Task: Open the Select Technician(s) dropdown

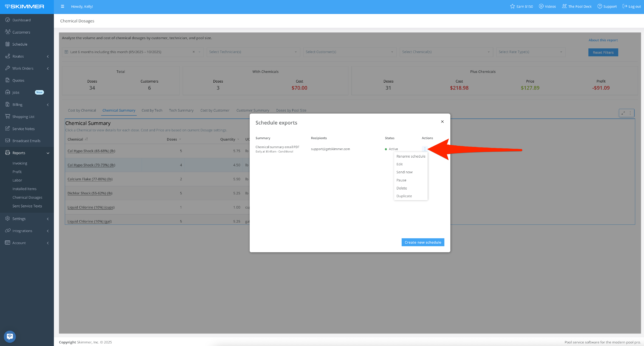Action: [253, 52]
